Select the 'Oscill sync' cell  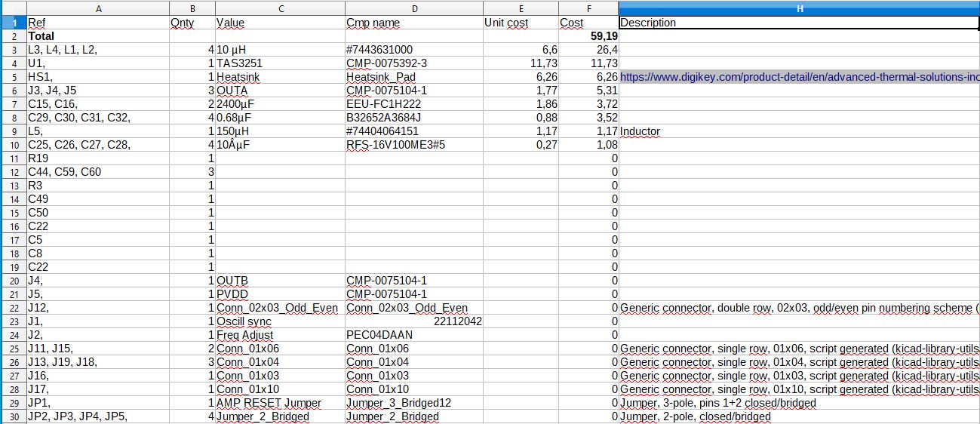coord(280,321)
